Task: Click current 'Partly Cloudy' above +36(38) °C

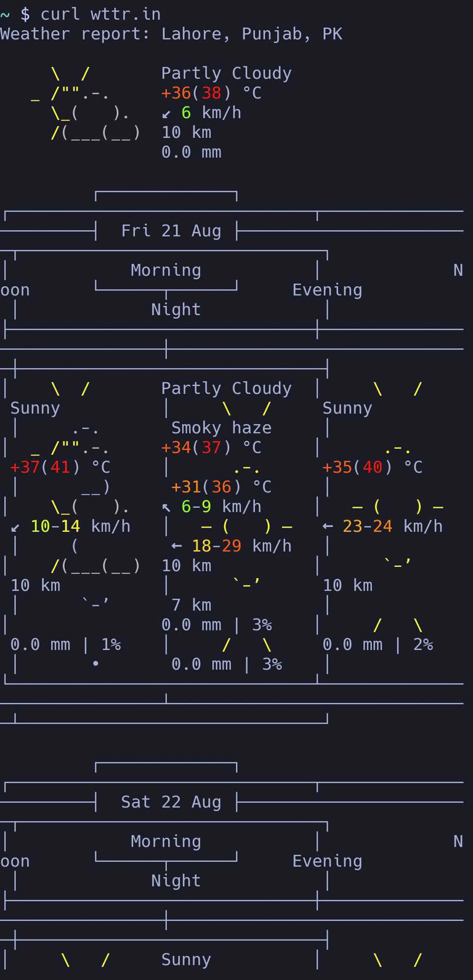Action: pos(226,73)
